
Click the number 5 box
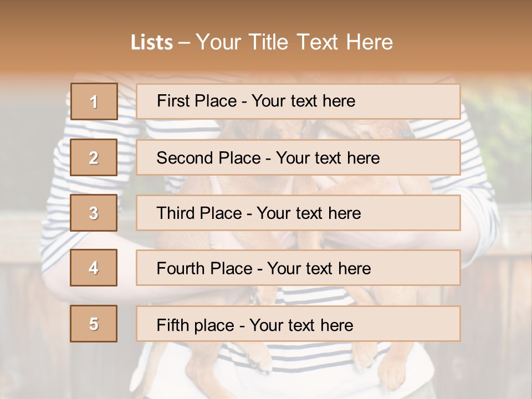[94, 324]
